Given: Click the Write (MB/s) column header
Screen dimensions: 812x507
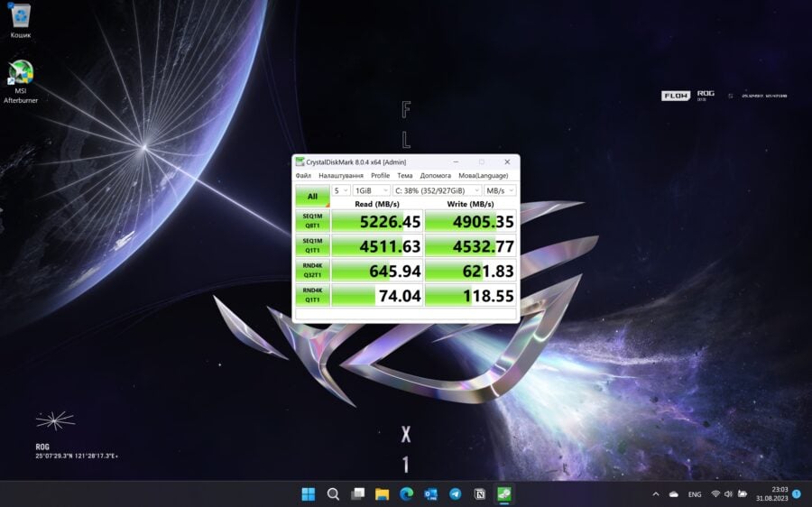Looking at the screenshot, I should [x=470, y=204].
